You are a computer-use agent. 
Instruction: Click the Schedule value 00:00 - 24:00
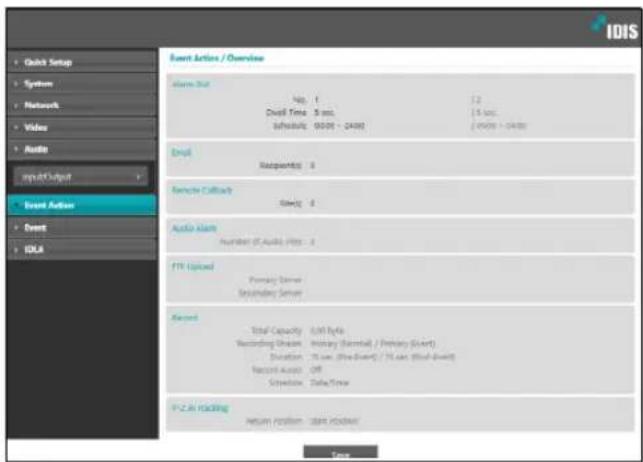click(x=339, y=126)
